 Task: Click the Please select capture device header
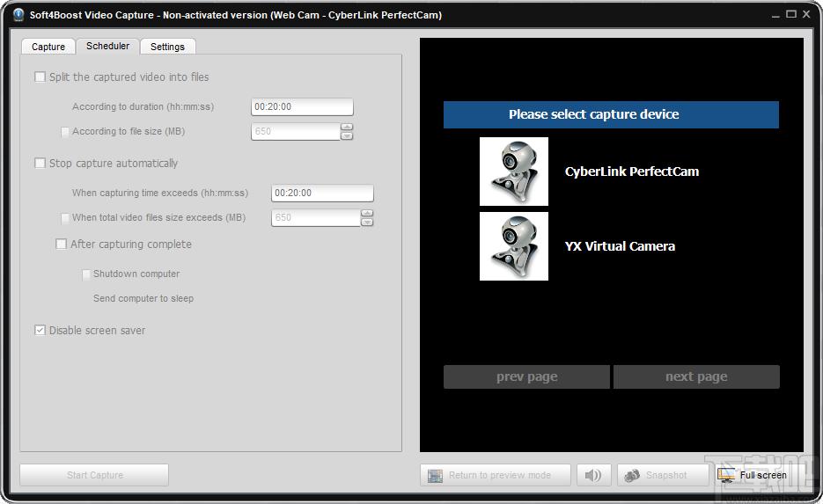click(611, 115)
